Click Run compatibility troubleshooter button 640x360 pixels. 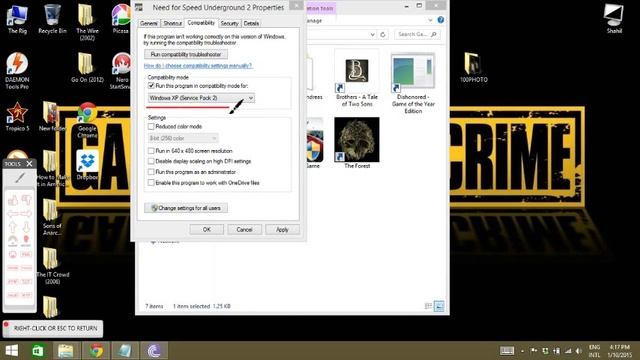186,54
